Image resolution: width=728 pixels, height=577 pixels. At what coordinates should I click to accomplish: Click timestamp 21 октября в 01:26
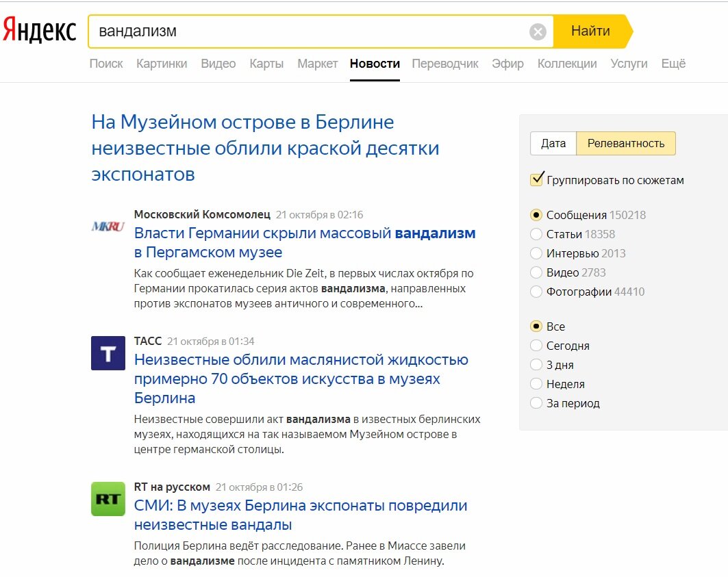point(259,487)
